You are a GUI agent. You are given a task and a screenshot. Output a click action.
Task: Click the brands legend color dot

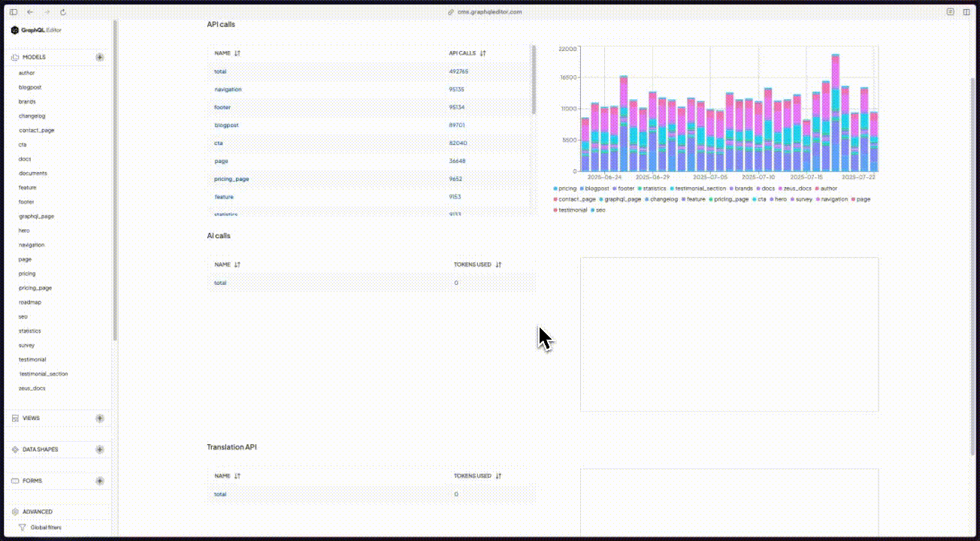point(731,189)
